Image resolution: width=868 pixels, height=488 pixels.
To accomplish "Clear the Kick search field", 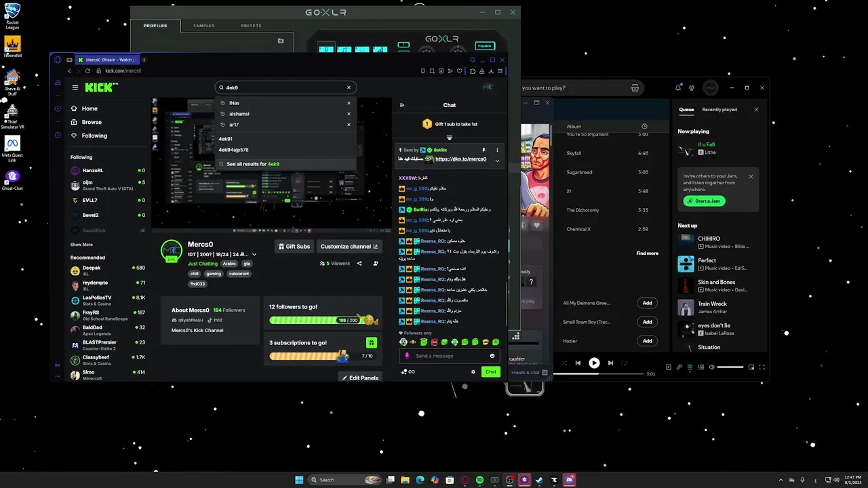I will click(x=349, y=87).
